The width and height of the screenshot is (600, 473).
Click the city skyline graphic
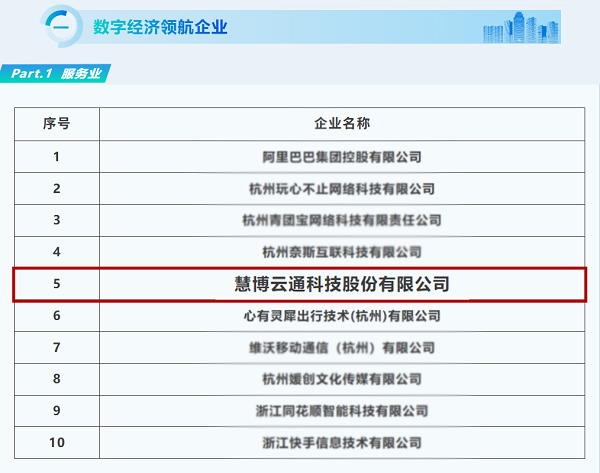521,27
